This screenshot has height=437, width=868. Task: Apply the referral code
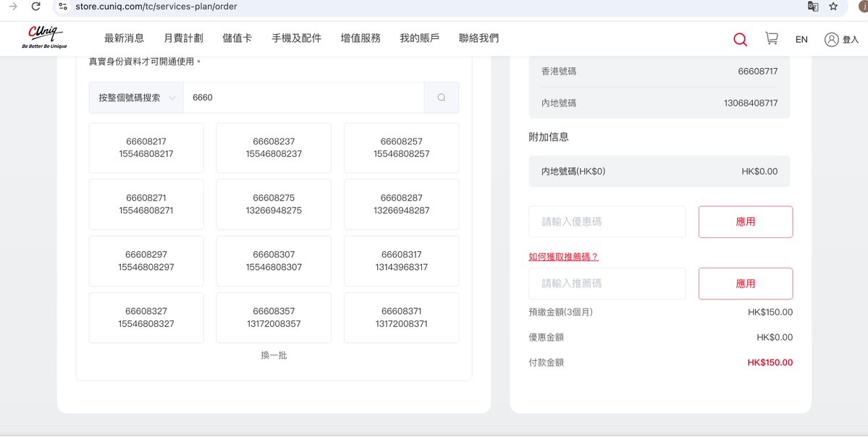[745, 284]
